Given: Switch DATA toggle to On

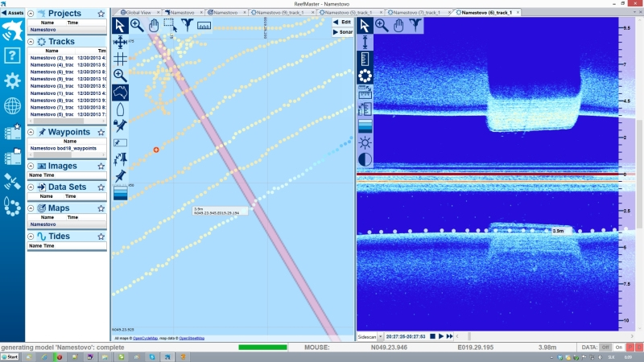Looking at the screenshot, I should click(620, 347).
